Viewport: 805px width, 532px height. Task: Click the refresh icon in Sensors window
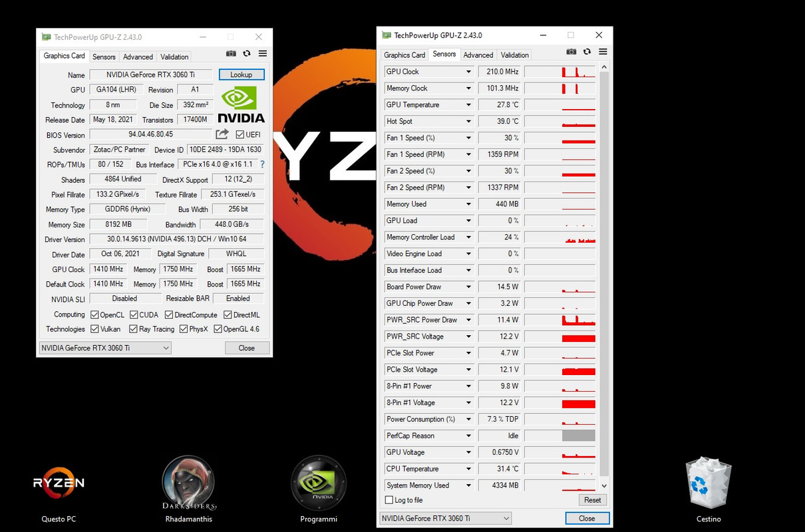587,52
